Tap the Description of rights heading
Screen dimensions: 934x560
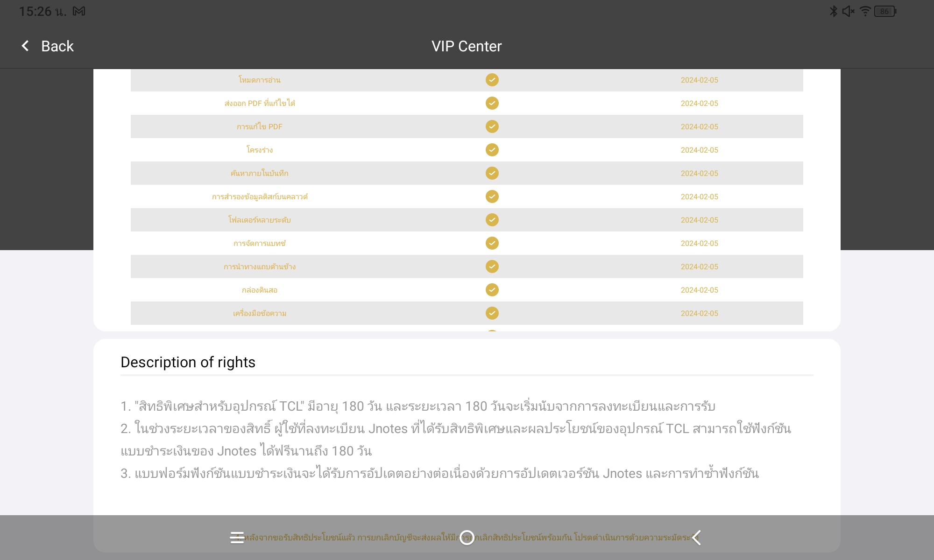coord(188,362)
